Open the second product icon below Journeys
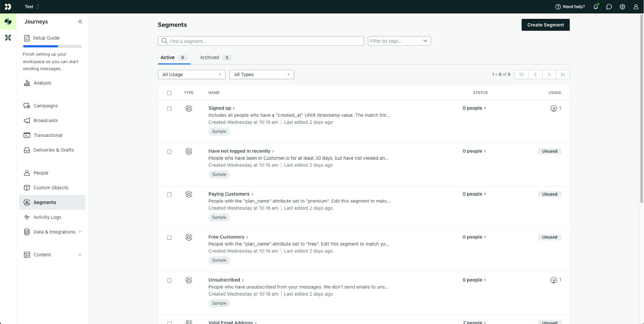 pos(8,37)
